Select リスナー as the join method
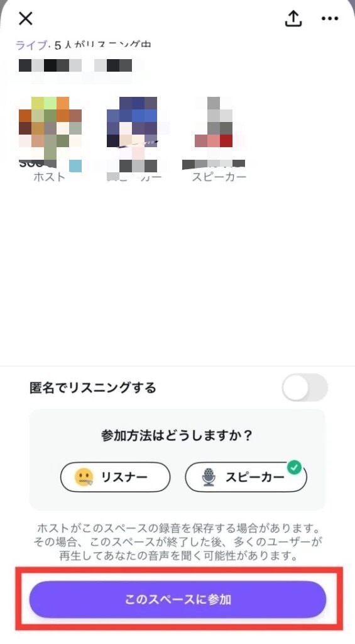 [x=115, y=477]
